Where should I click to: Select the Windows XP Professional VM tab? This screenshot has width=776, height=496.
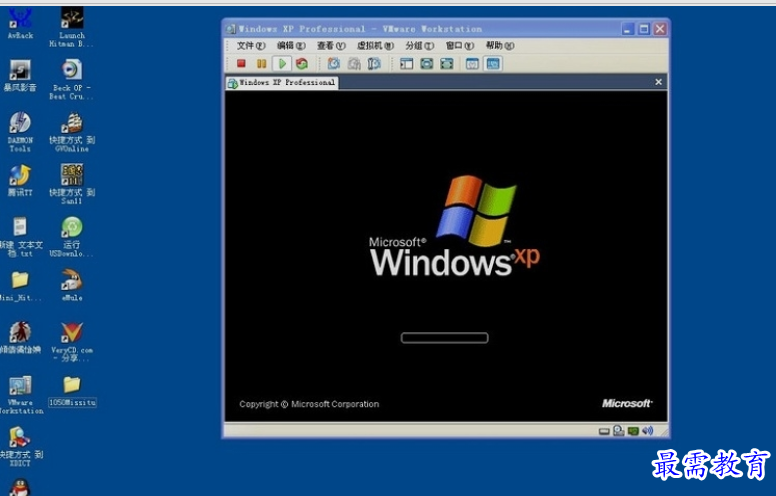282,83
